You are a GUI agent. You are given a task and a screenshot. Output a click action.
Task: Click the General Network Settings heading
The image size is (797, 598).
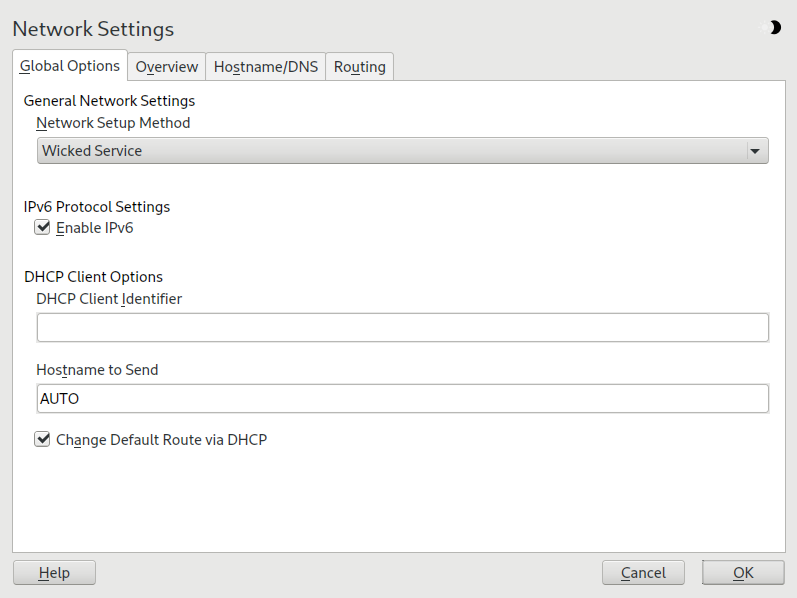click(109, 101)
